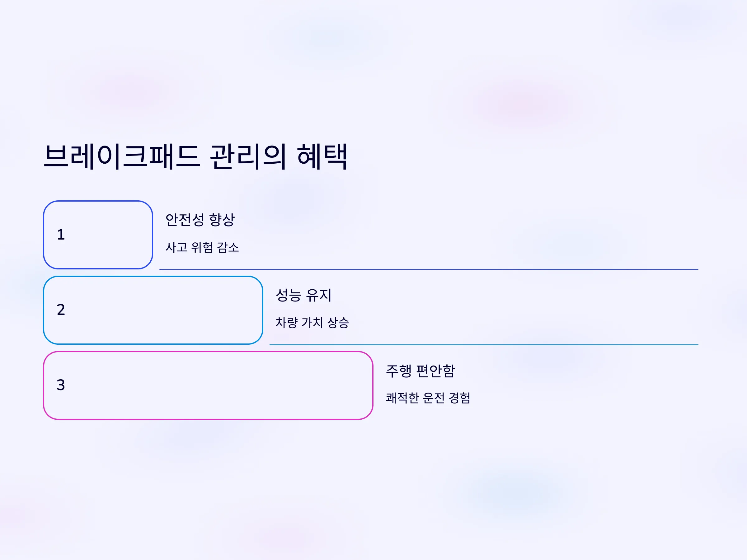Click the cyan divider line under 차량 가치 상승
This screenshot has height=560, width=747.
pos(484,345)
